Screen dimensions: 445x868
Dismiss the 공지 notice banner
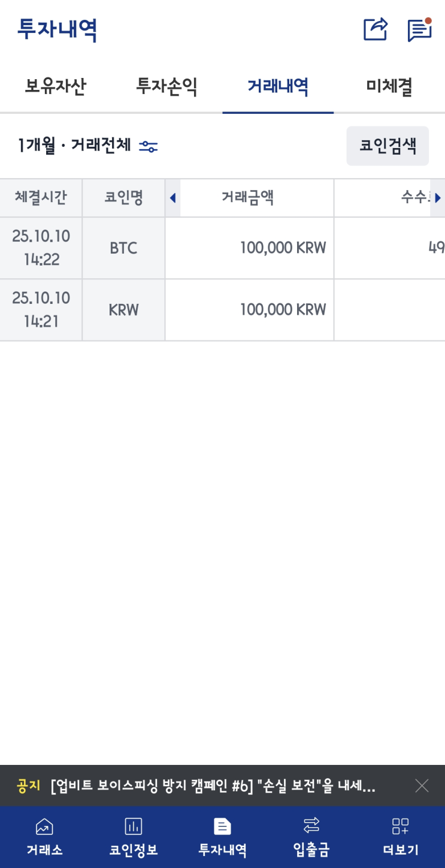pyautogui.click(x=422, y=786)
